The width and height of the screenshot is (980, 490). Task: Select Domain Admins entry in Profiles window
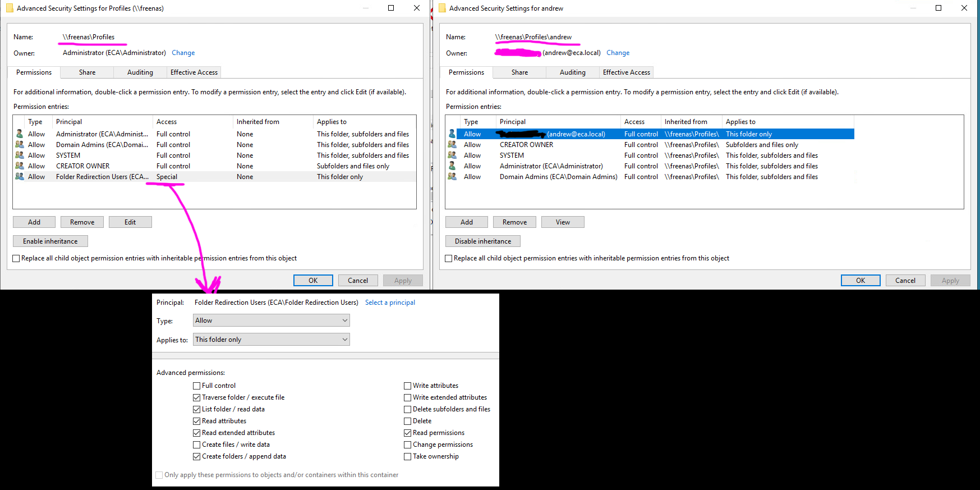tap(214, 145)
